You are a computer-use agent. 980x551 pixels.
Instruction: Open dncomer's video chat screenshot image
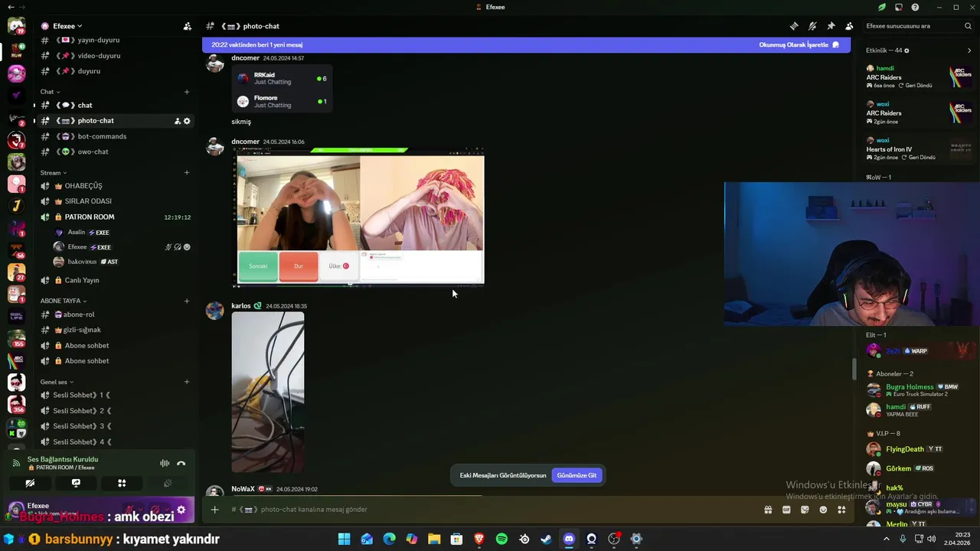click(x=358, y=217)
